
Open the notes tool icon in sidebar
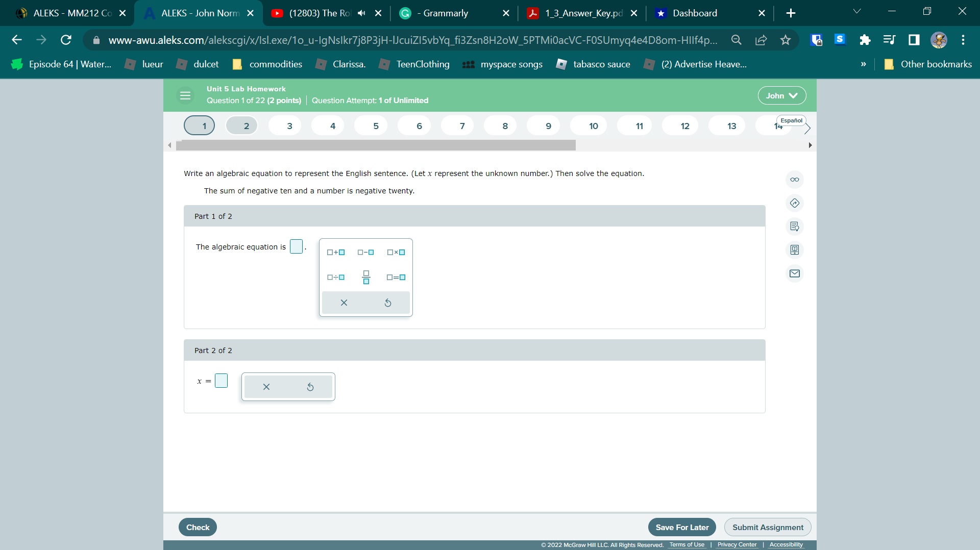(795, 227)
